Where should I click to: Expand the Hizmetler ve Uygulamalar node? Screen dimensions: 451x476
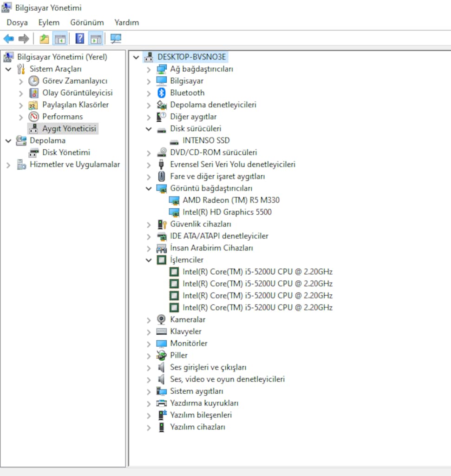8,165
